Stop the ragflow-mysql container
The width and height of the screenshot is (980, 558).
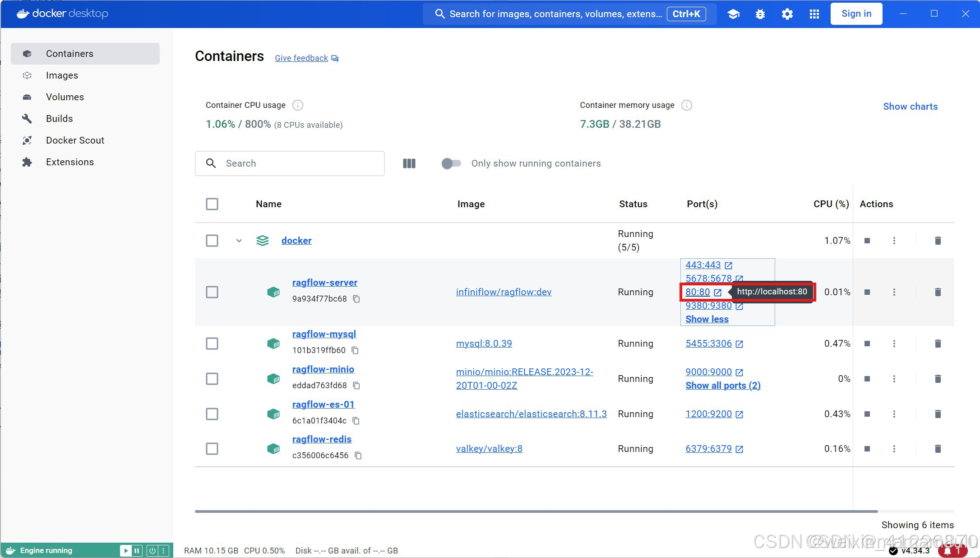[867, 344]
